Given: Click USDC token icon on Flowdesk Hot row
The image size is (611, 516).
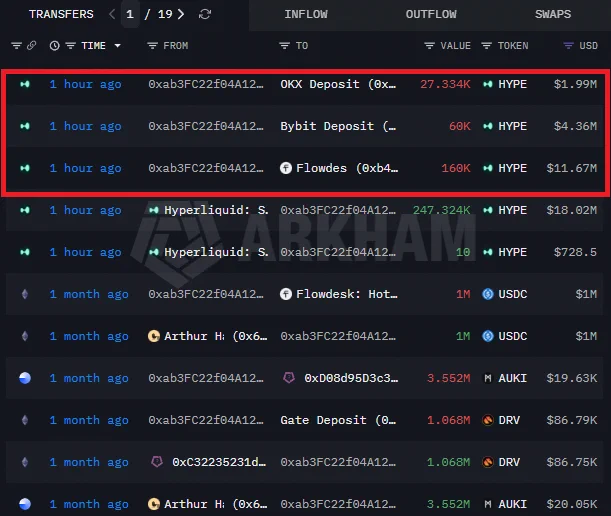Looking at the screenshot, I should [x=488, y=294].
